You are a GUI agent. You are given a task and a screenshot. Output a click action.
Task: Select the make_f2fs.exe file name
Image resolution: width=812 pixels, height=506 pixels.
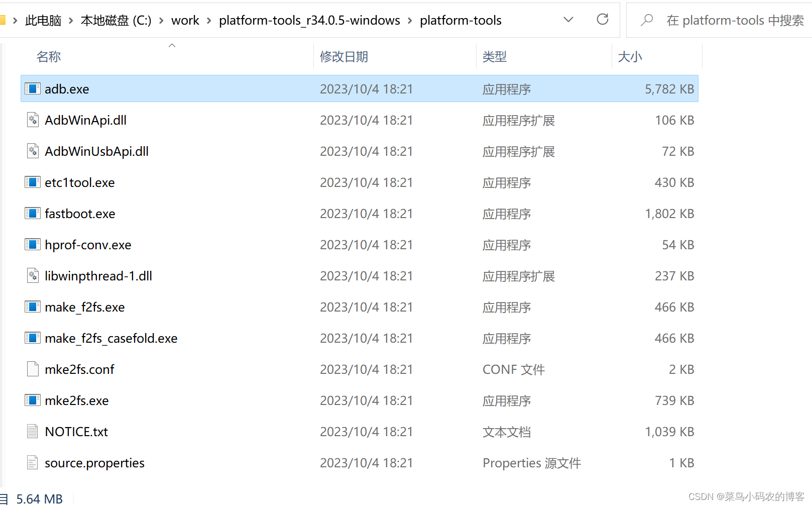(x=84, y=307)
